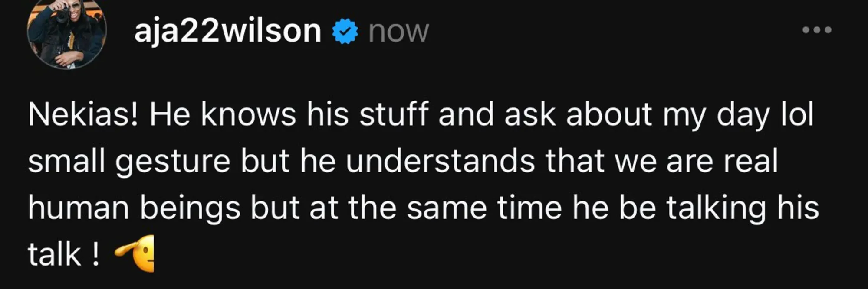Click the word "human" in the post
Image resolution: width=868 pixels, height=289 pixels.
78,208
